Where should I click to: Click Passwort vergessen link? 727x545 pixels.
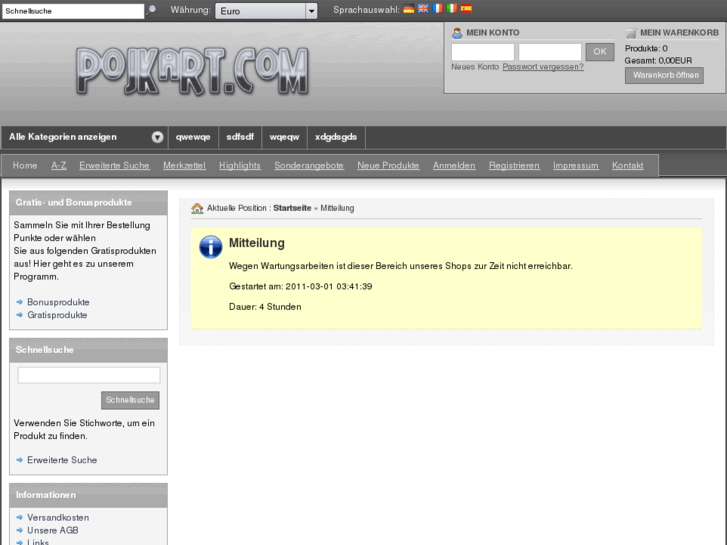(543, 67)
